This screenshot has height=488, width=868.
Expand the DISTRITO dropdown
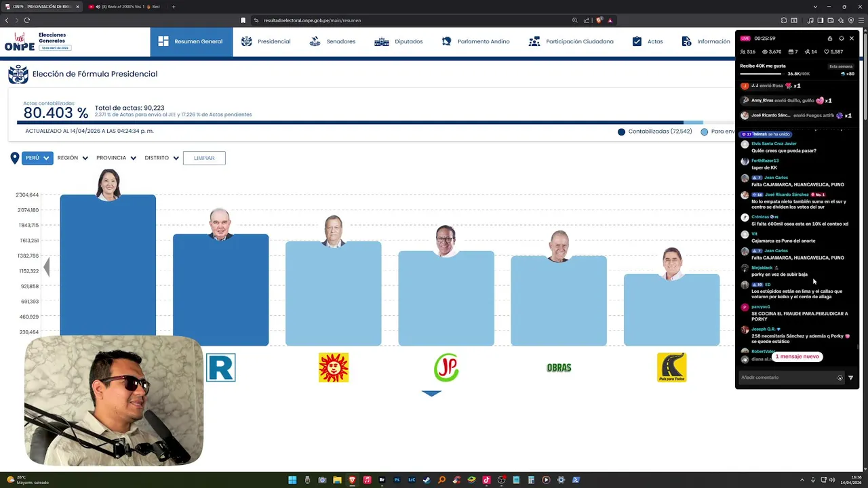[161, 158]
